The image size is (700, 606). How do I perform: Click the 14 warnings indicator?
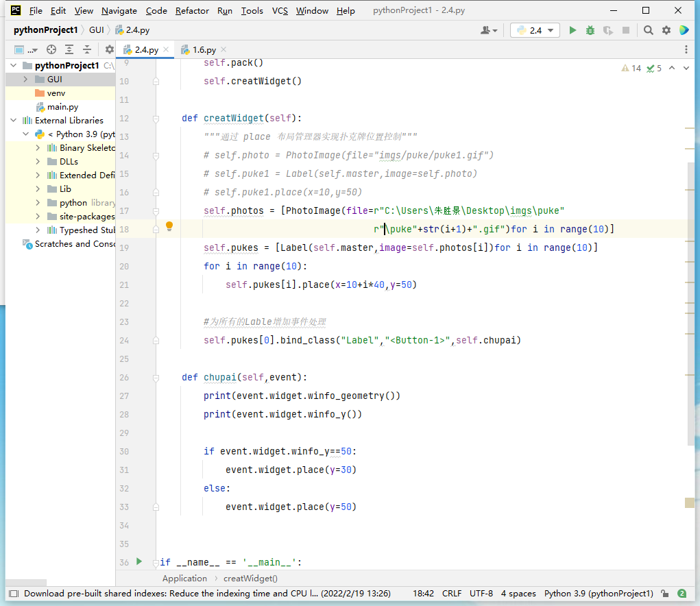pos(631,69)
